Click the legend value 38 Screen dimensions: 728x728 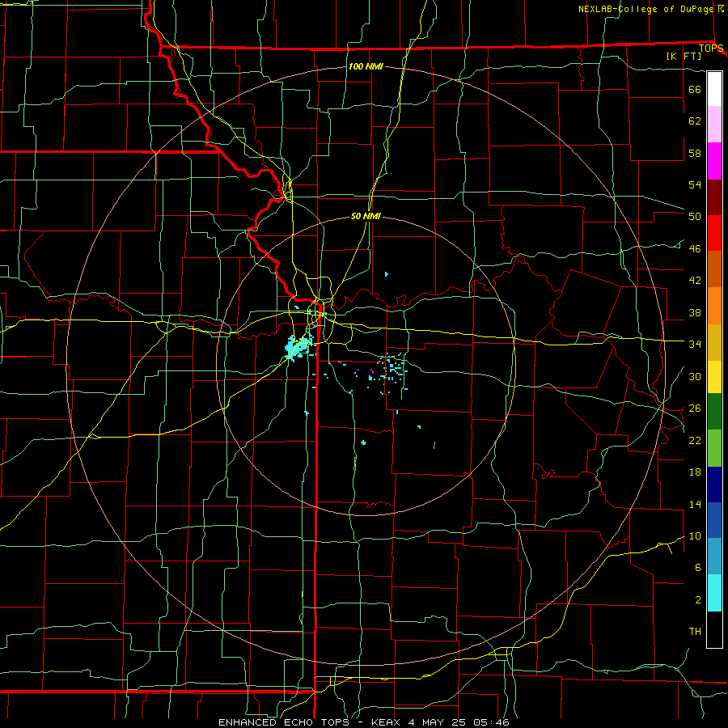[x=695, y=313]
